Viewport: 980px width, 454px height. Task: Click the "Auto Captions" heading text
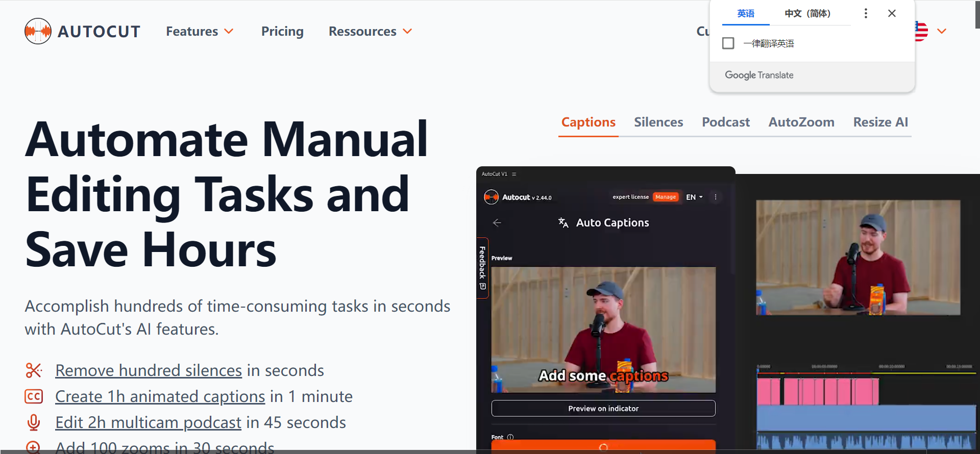pos(612,223)
